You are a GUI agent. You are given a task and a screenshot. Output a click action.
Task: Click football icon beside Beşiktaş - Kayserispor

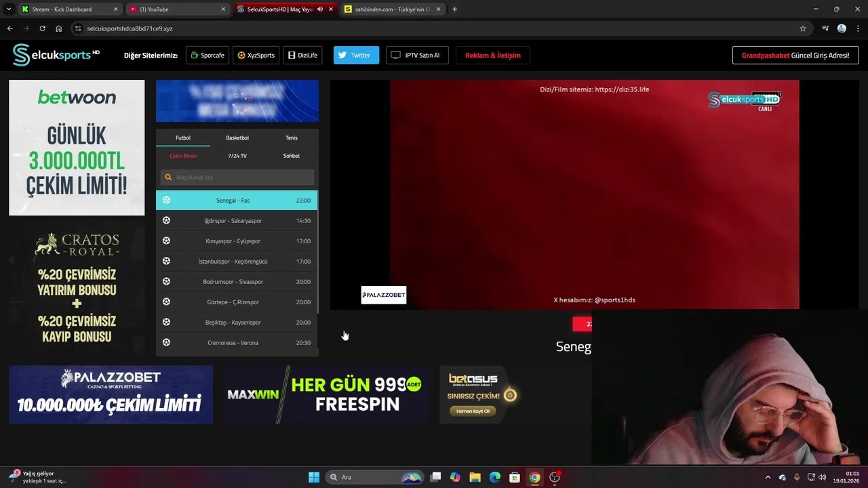click(166, 322)
